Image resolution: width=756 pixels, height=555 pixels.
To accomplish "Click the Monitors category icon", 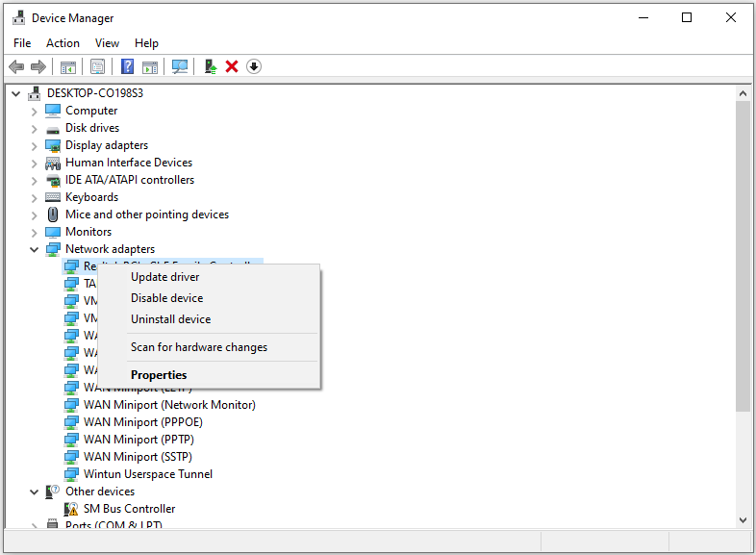I will [x=53, y=232].
